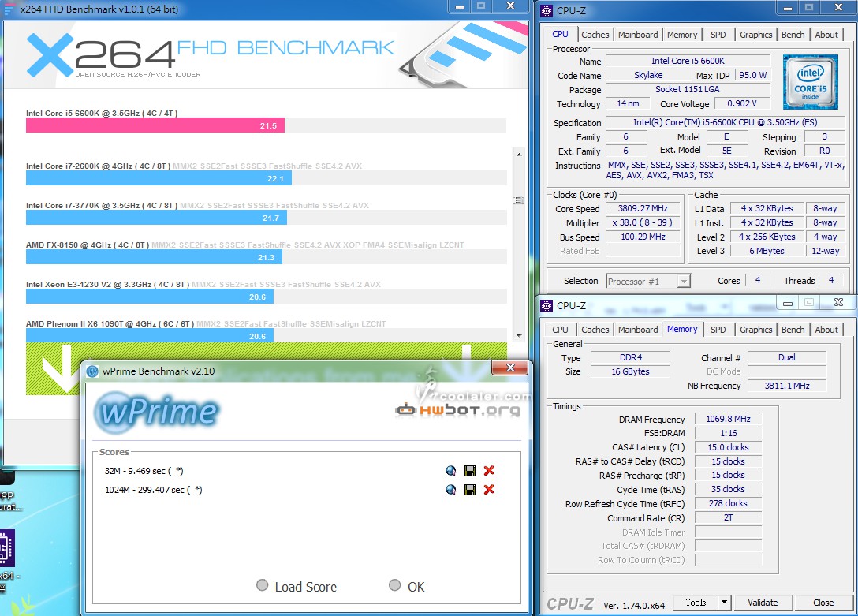This screenshot has height=616, width=858.
Task: Open About tab in the CPU-Z processor window
Action: [826, 35]
